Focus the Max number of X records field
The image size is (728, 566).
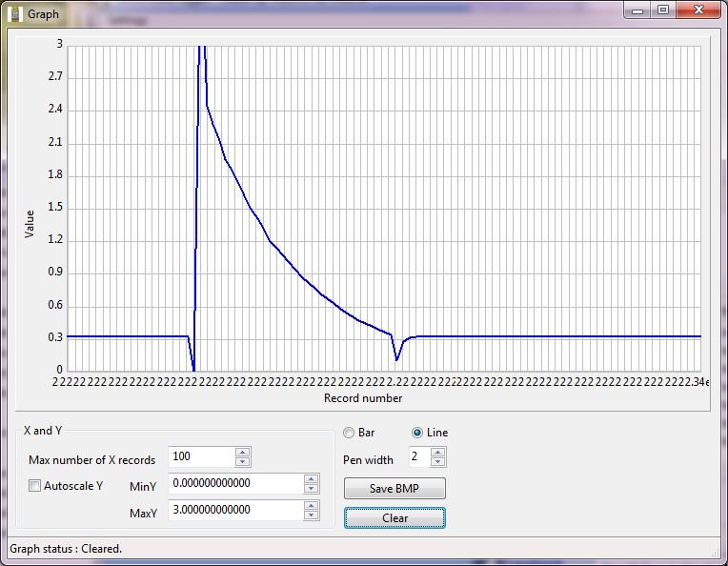pos(200,457)
